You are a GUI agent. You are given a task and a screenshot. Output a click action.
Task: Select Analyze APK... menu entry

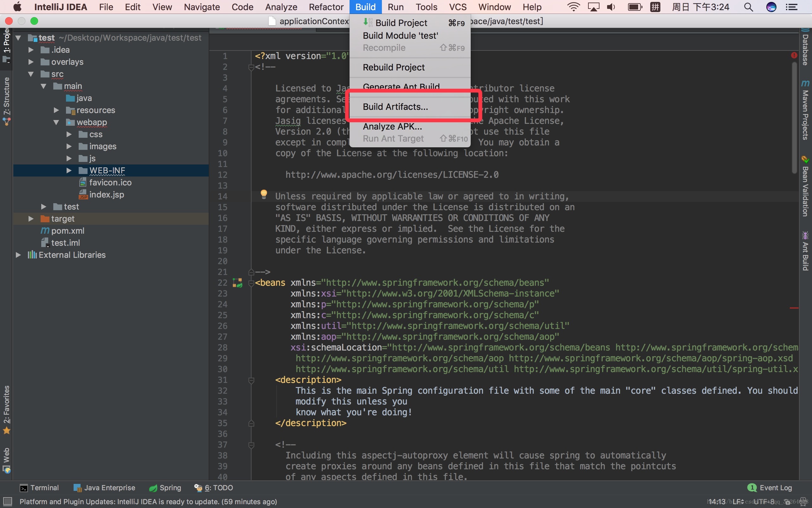coord(410,127)
